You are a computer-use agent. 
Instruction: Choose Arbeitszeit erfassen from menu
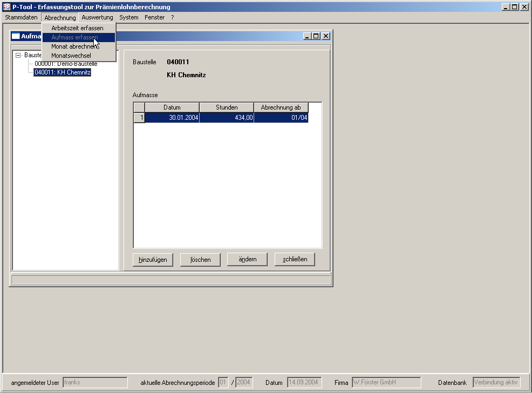[x=77, y=28]
